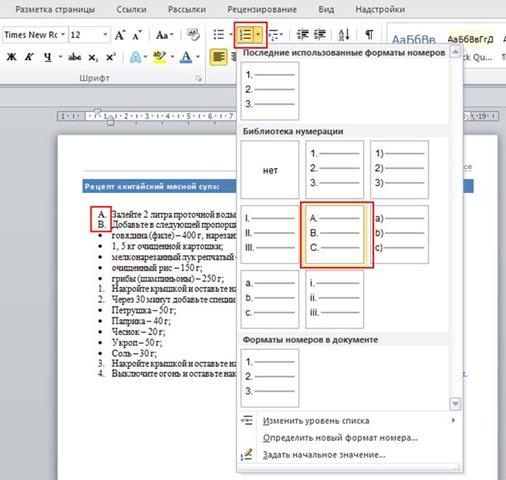This screenshot has width=506, height=480.
Task: Open Рецензирование tab
Action: [x=262, y=9]
